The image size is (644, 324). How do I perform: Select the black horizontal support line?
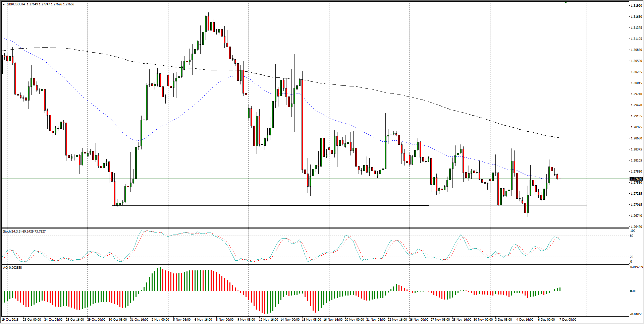tap(335, 205)
